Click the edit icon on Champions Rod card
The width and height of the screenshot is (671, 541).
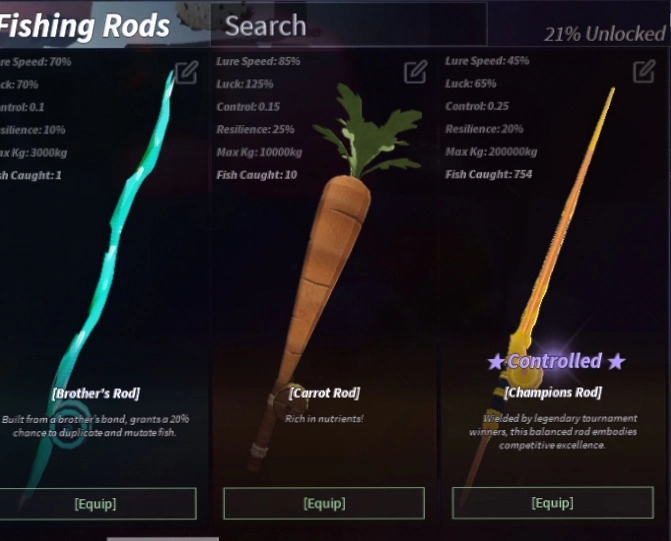(x=644, y=71)
